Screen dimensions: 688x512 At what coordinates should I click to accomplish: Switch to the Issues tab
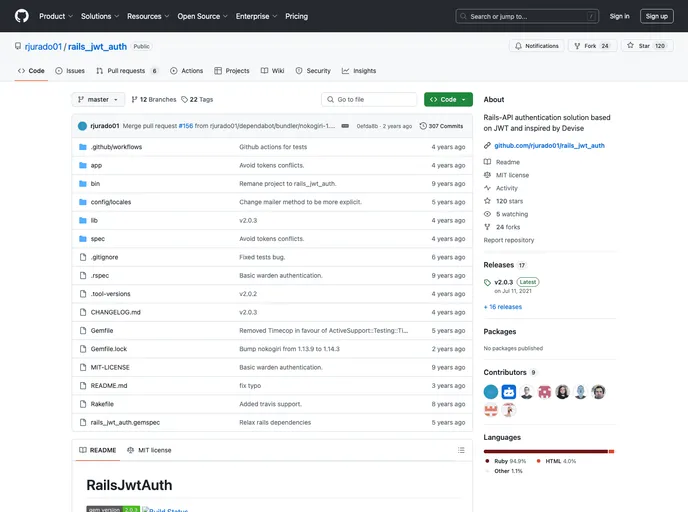(70, 71)
